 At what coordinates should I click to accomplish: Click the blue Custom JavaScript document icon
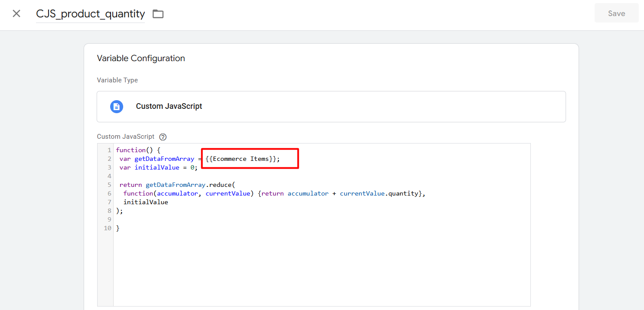pyautogui.click(x=116, y=107)
